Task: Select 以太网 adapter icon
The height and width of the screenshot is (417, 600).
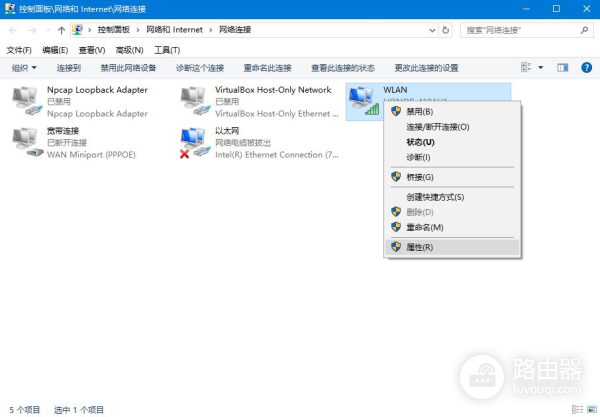Action: (195, 143)
